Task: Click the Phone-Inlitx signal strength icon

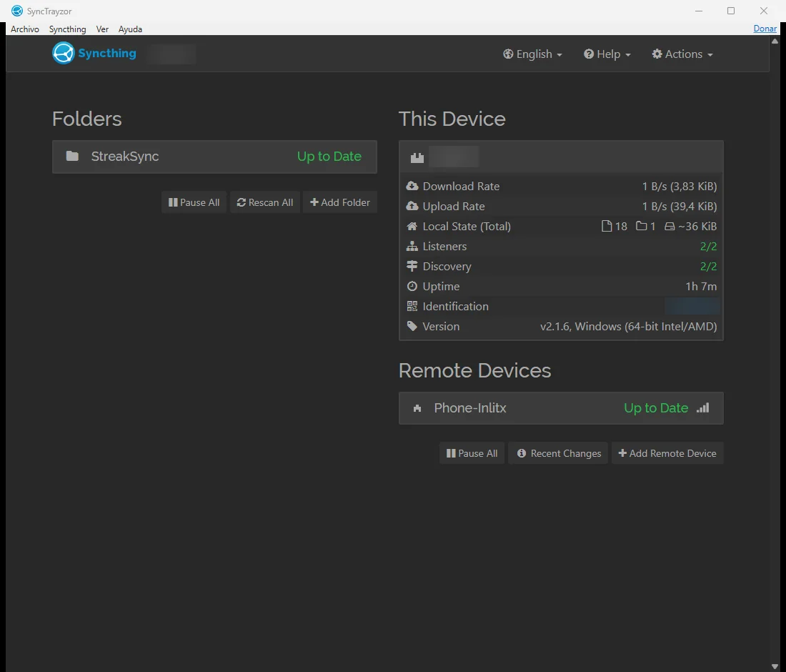Action: click(x=703, y=407)
